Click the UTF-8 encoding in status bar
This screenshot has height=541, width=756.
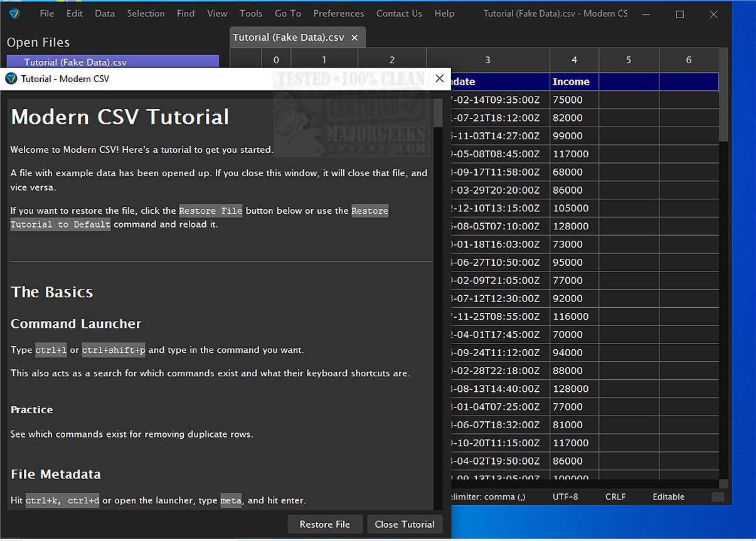coord(565,496)
